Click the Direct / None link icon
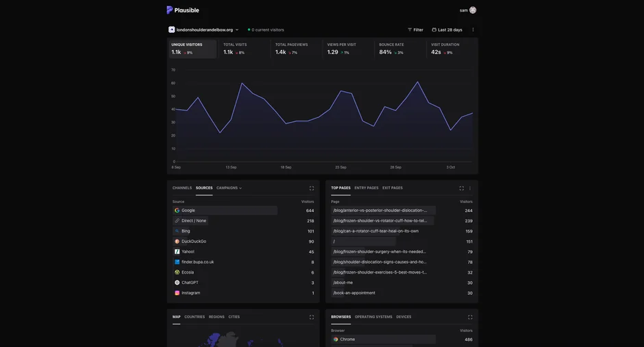The width and height of the screenshot is (644, 347). click(x=177, y=221)
